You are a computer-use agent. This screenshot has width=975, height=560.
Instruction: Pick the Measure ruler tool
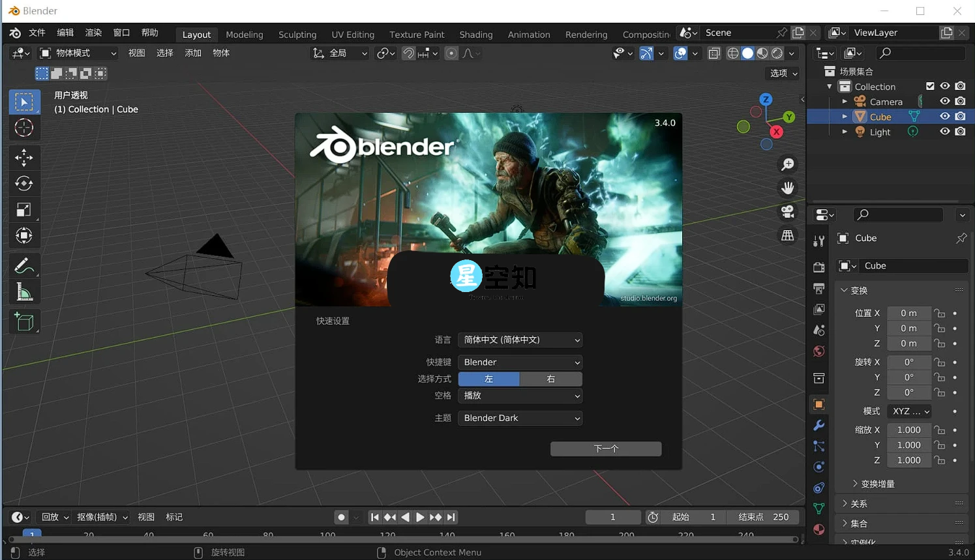[24, 292]
